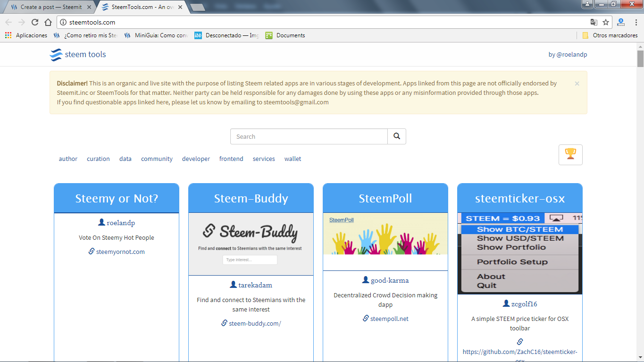This screenshot has width=644, height=362.
Task: Click the extension icon beside the star
Action: [x=621, y=22]
